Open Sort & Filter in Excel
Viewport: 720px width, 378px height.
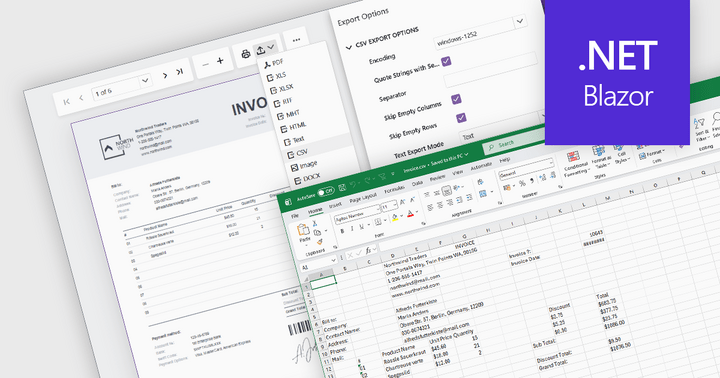(x=701, y=129)
